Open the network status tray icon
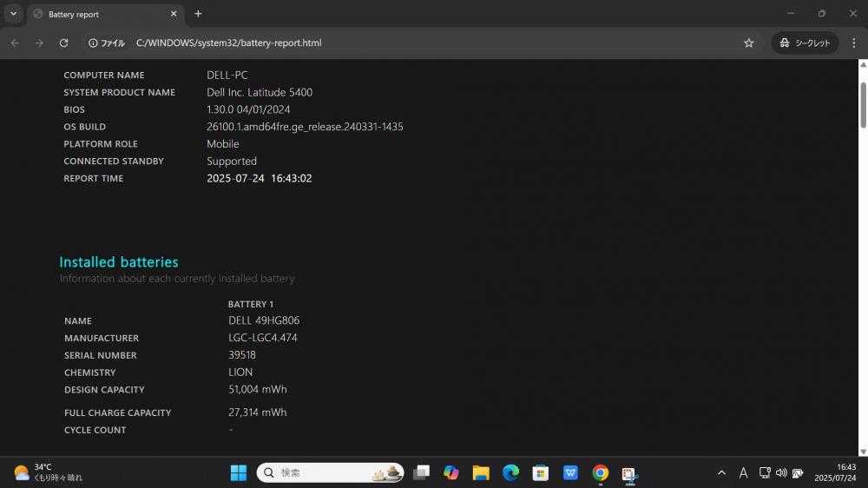The image size is (868, 488). pos(765,472)
